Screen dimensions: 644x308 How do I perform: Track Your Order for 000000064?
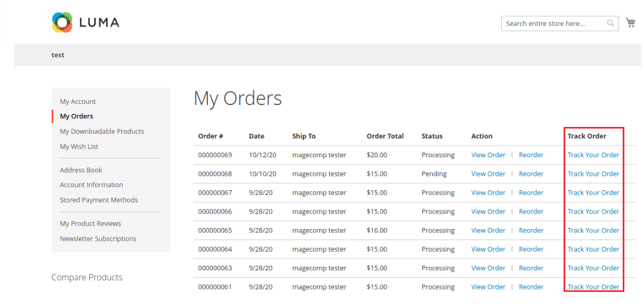pyautogui.click(x=593, y=249)
